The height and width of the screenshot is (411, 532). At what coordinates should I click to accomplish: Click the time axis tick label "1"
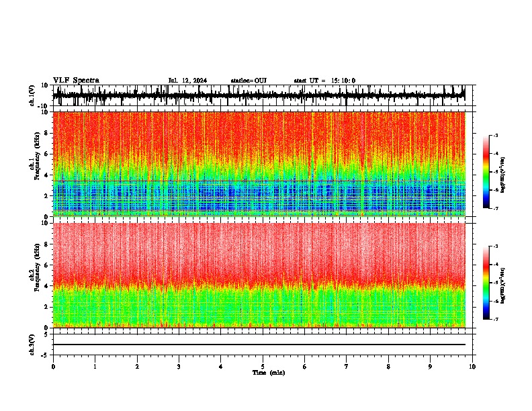(x=95, y=367)
